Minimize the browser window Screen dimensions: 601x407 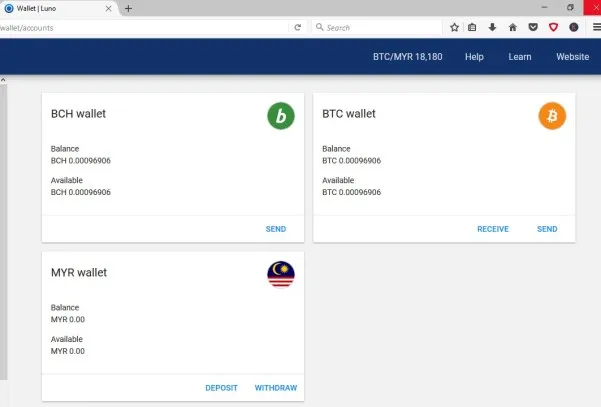click(x=544, y=7)
